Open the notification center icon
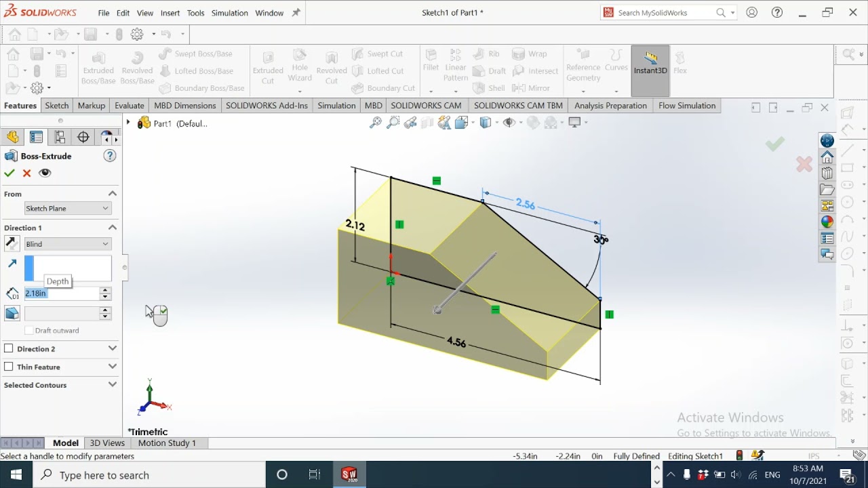Image resolution: width=868 pixels, height=488 pixels. [847, 474]
